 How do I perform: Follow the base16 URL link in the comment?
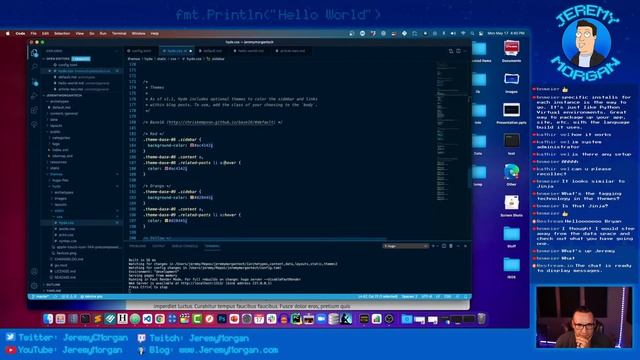tap(220, 122)
